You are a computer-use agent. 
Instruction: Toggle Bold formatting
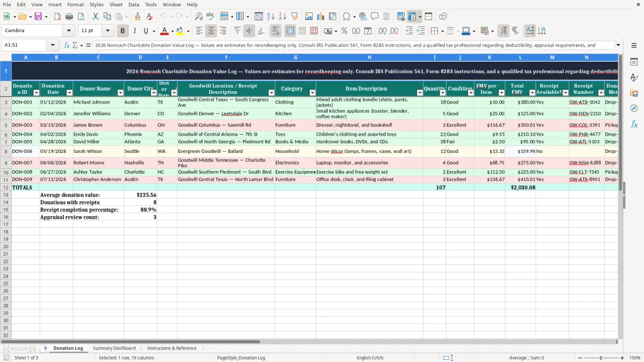click(123, 31)
